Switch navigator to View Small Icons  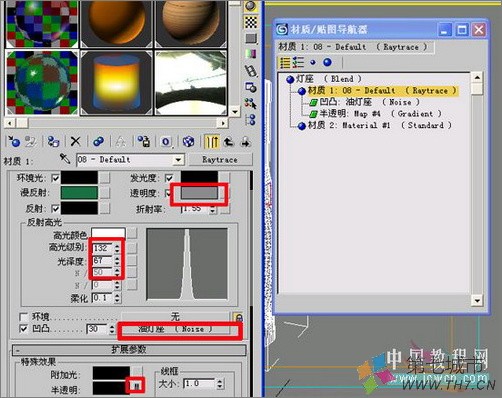pos(313,62)
